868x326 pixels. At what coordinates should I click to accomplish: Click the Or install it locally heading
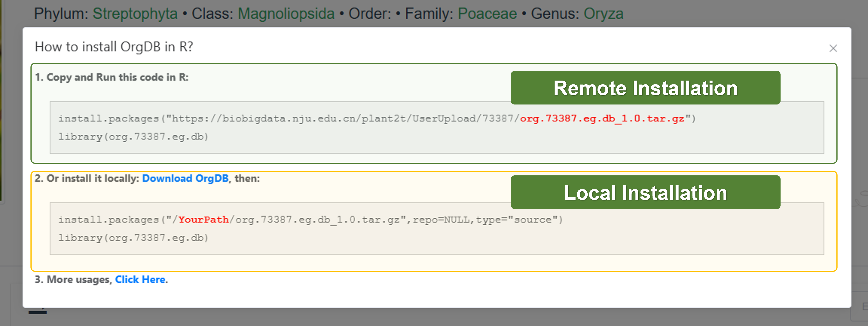(x=87, y=178)
